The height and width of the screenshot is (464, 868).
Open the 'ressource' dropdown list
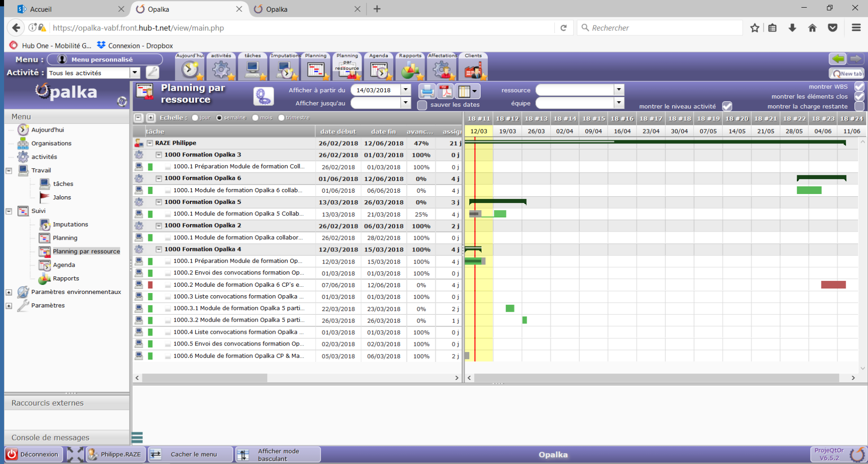click(619, 90)
